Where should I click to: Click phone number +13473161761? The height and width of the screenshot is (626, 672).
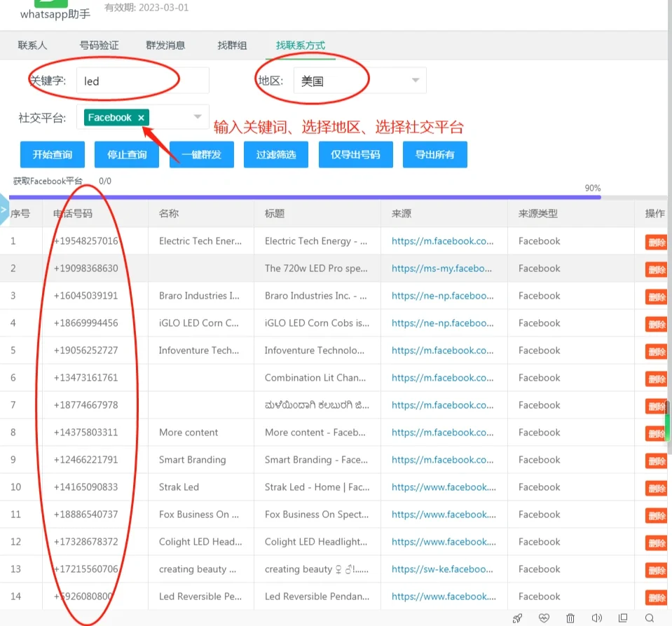click(x=85, y=378)
